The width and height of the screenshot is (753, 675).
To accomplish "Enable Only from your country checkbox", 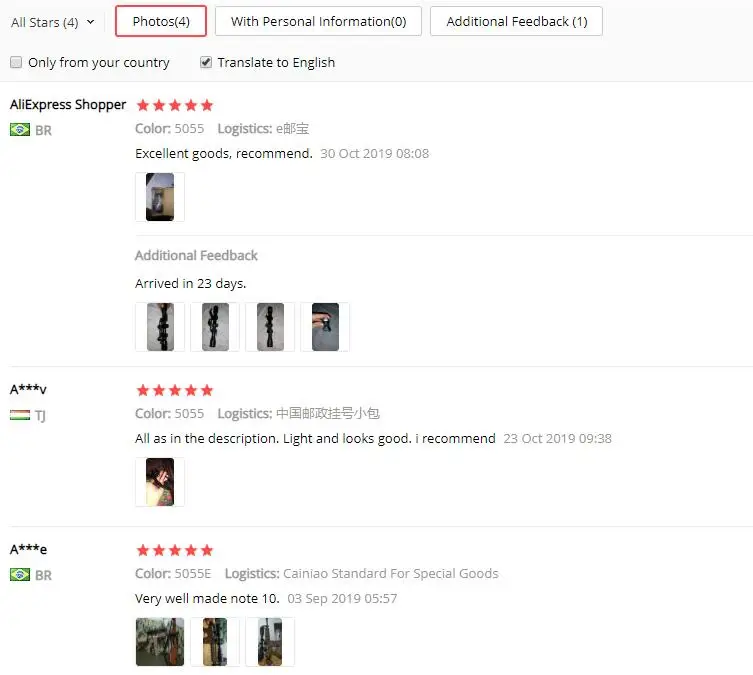I will tap(16, 62).
